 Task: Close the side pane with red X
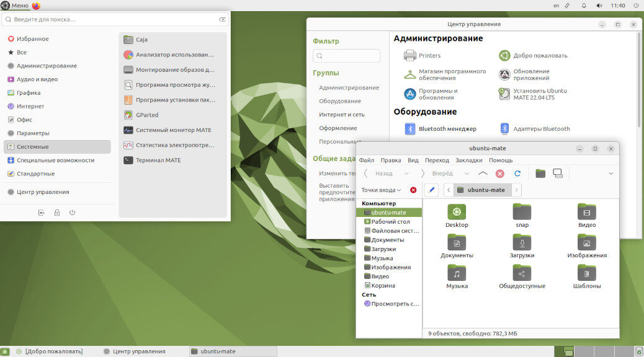click(x=413, y=190)
